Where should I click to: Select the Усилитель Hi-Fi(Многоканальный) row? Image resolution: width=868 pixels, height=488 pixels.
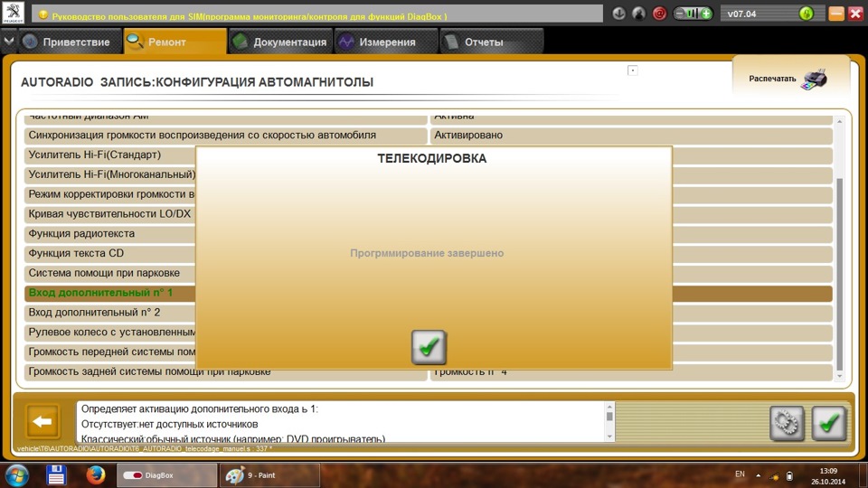point(109,174)
